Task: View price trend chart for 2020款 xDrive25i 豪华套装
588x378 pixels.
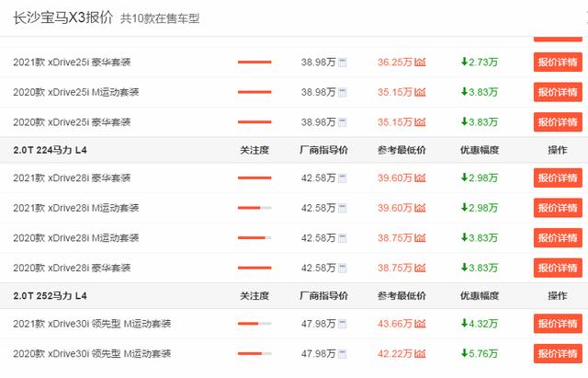Action: coord(420,122)
